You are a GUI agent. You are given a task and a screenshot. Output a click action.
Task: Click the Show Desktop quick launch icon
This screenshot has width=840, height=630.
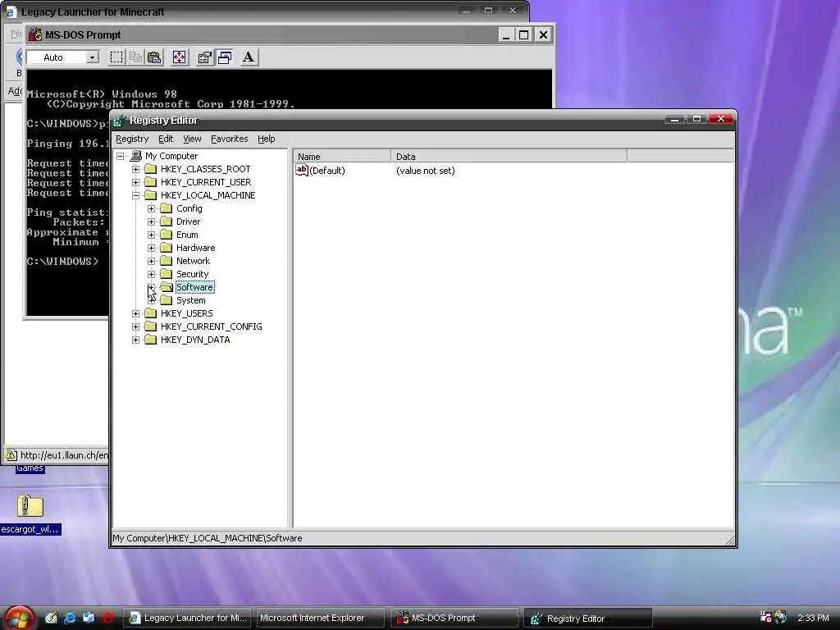point(51,618)
